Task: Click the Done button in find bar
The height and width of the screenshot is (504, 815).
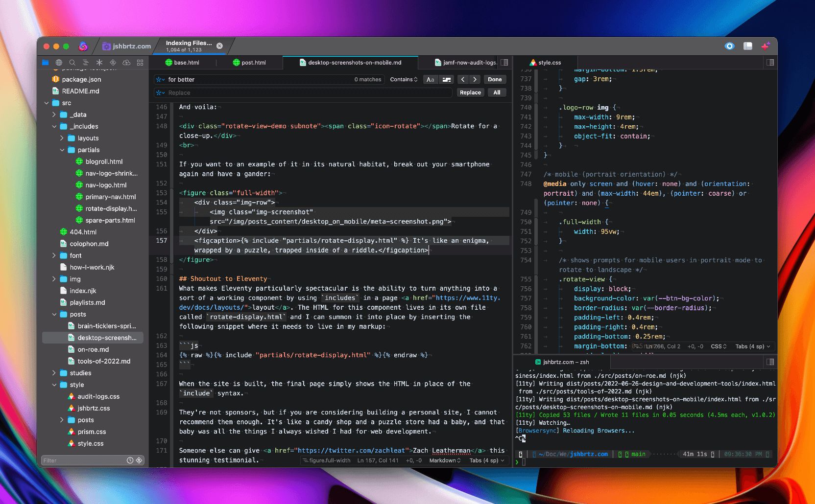Action: (x=495, y=79)
